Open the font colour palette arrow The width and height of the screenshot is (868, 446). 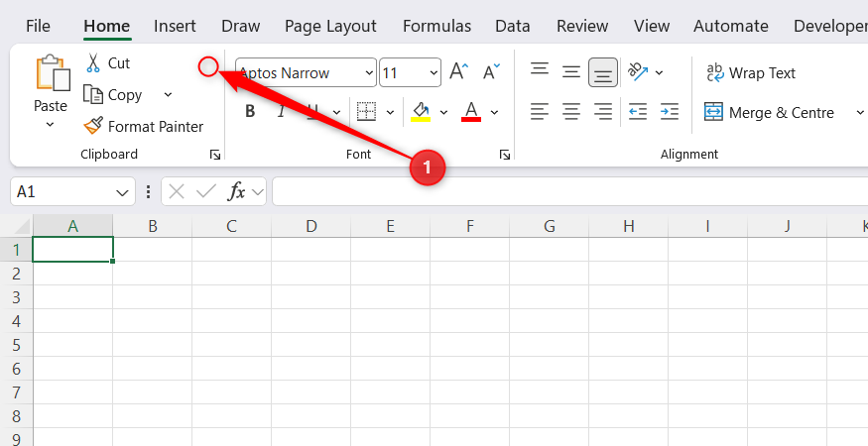tap(494, 112)
